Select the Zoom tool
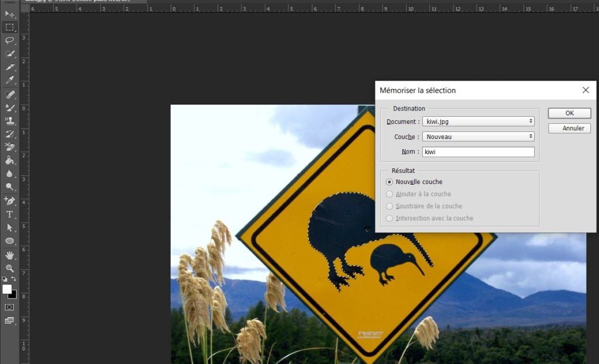This screenshot has height=364, width=599. pyautogui.click(x=9, y=268)
